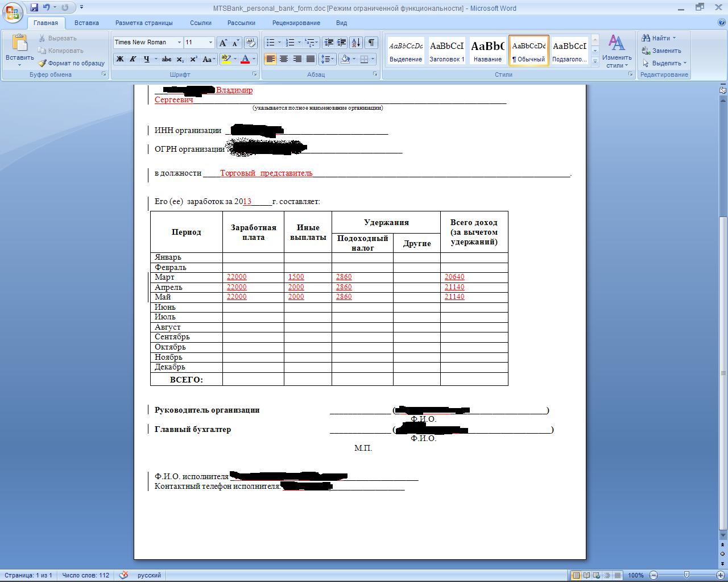This screenshot has width=728, height=582.
Task: Click the Format Painter brush icon
Action: pyautogui.click(x=42, y=63)
